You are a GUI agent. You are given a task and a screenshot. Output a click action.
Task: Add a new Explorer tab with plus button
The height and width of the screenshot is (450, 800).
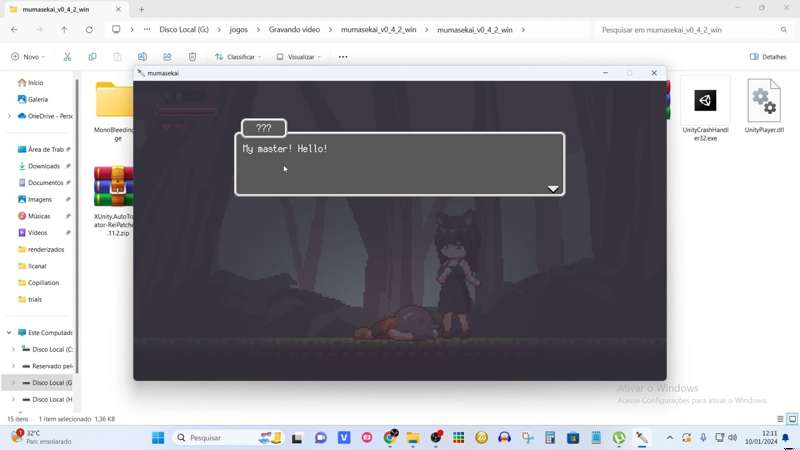coord(141,9)
